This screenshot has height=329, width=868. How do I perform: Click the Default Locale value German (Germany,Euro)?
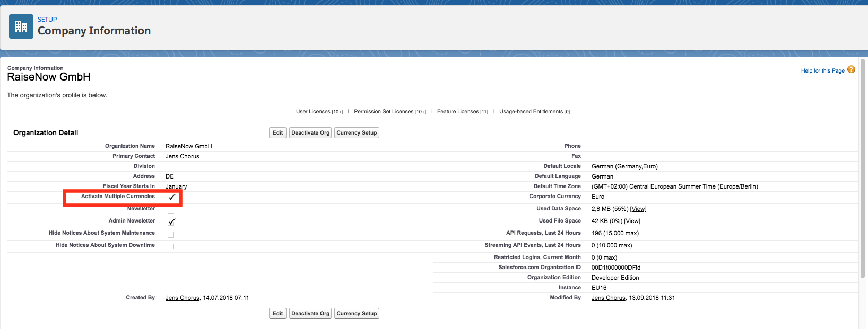[624, 166]
